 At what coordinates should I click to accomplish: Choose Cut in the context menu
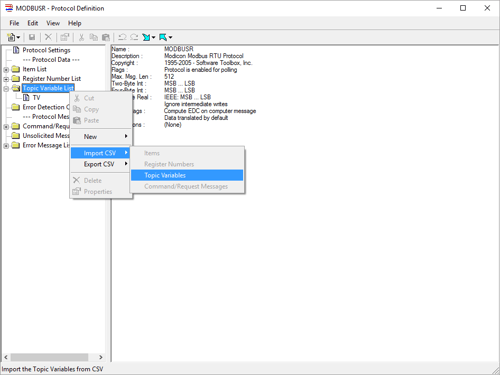coord(101,98)
